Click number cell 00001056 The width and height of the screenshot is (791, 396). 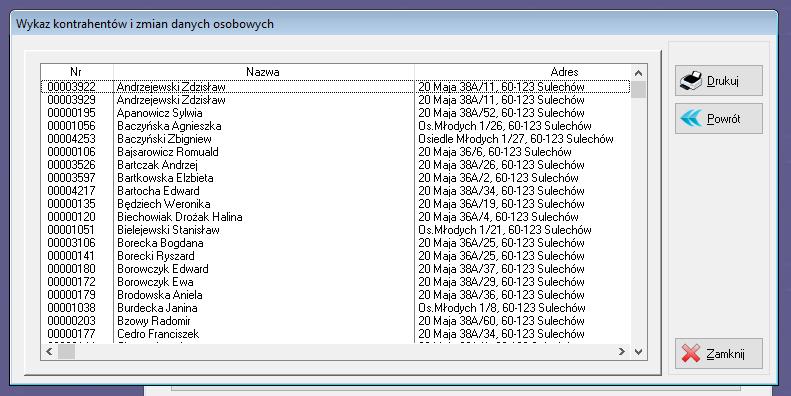click(71, 126)
